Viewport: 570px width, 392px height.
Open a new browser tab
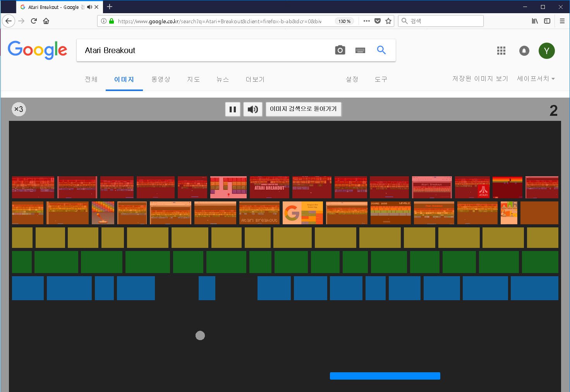pos(110,7)
